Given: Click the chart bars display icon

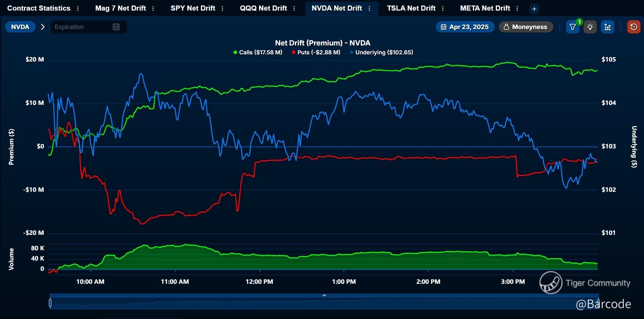Looking at the screenshot, I should click(607, 27).
